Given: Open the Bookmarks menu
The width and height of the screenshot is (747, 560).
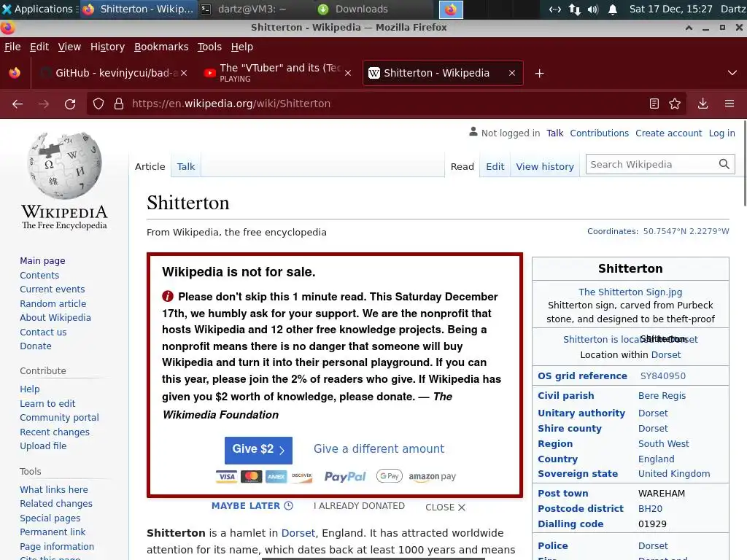Looking at the screenshot, I should (x=161, y=47).
